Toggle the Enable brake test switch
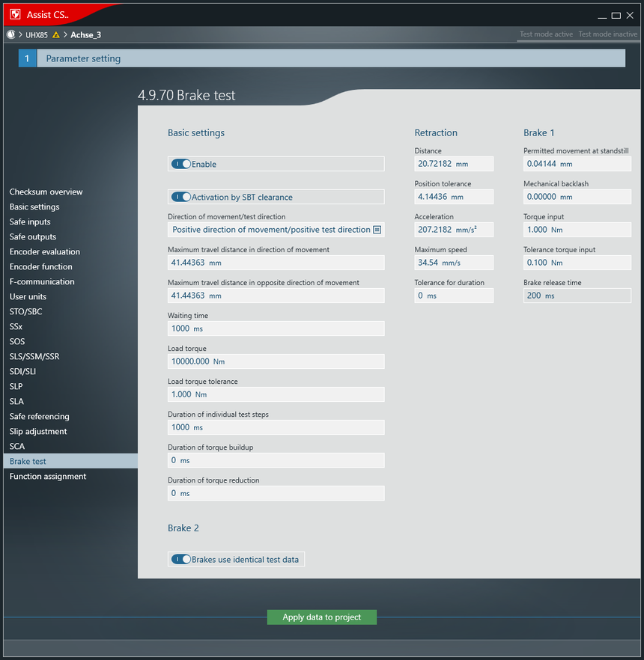Viewport: 644px width, 660px height. [x=181, y=164]
